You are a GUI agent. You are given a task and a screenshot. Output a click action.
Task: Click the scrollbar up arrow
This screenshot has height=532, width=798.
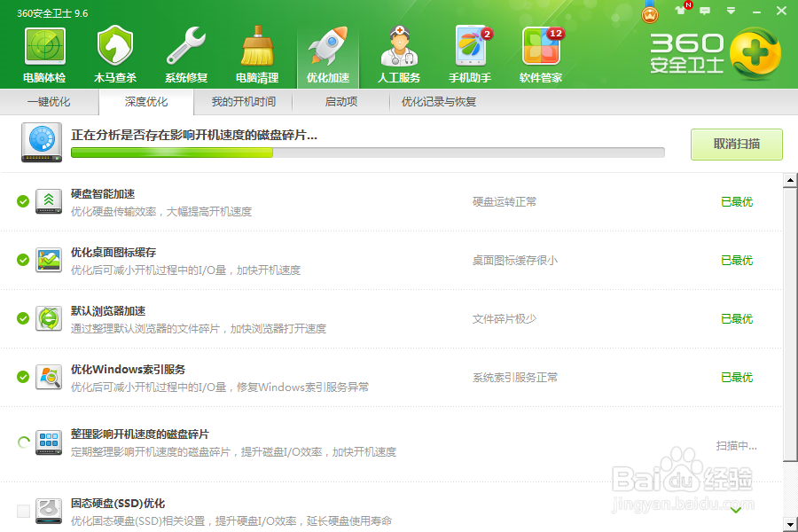click(x=790, y=180)
